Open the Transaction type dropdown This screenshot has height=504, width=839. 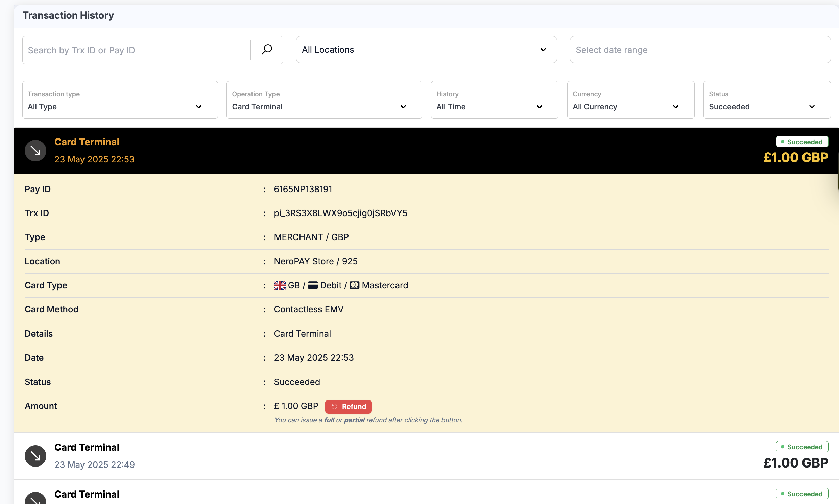coord(120,100)
